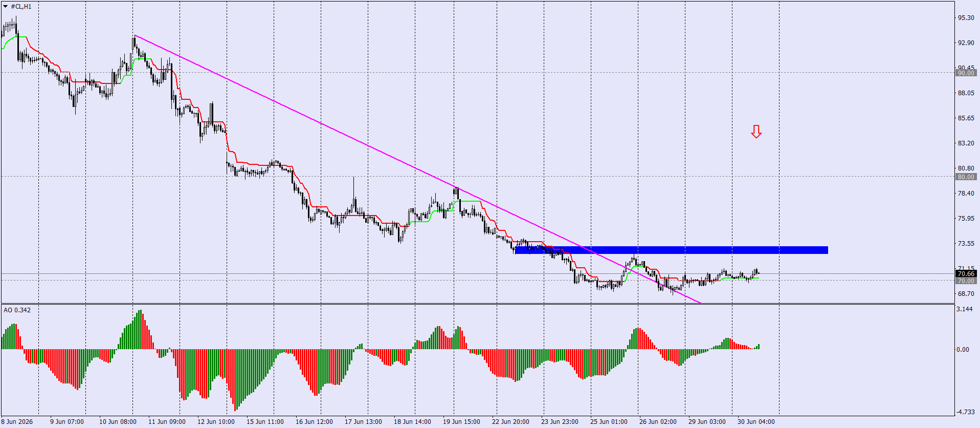Click the AO 0.342 indicator label

point(17,310)
